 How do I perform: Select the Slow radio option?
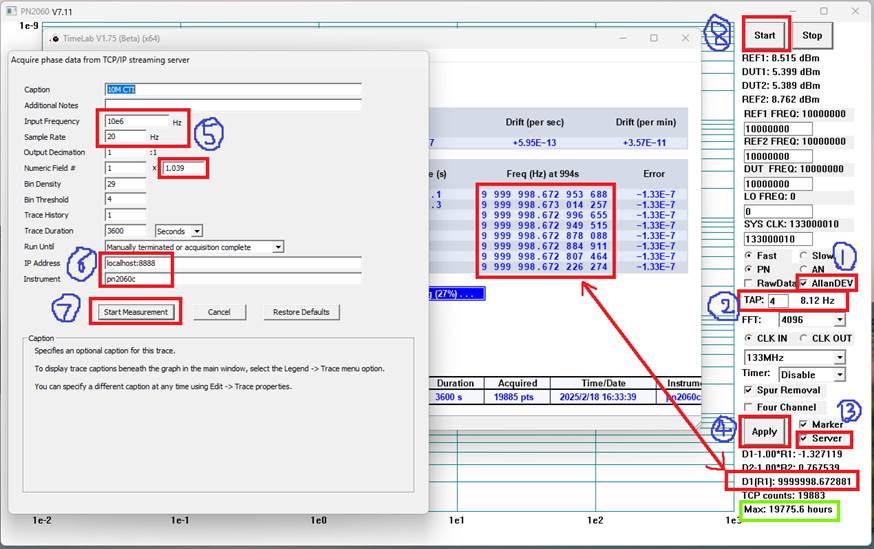click(803, 255)
